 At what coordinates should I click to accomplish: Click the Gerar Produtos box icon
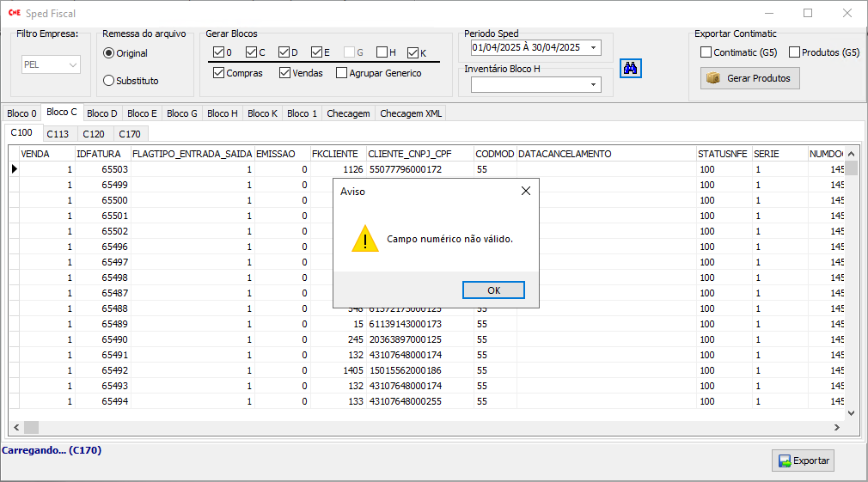coord(712,78)
